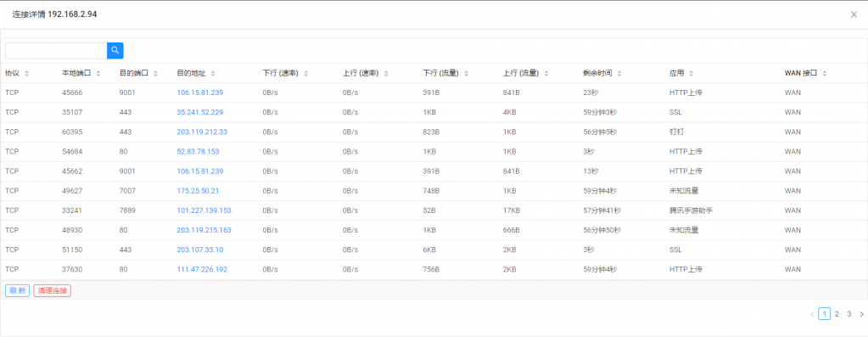This screenshot has width=868, height=337.
Task: Sort by 目的地址 column sort arrows
Action: tap(213, 74)
